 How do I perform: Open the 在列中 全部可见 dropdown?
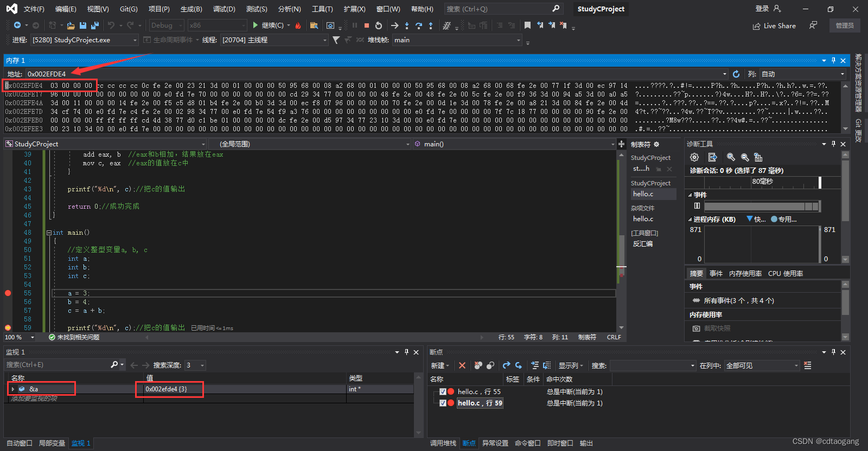pos(762,366)
